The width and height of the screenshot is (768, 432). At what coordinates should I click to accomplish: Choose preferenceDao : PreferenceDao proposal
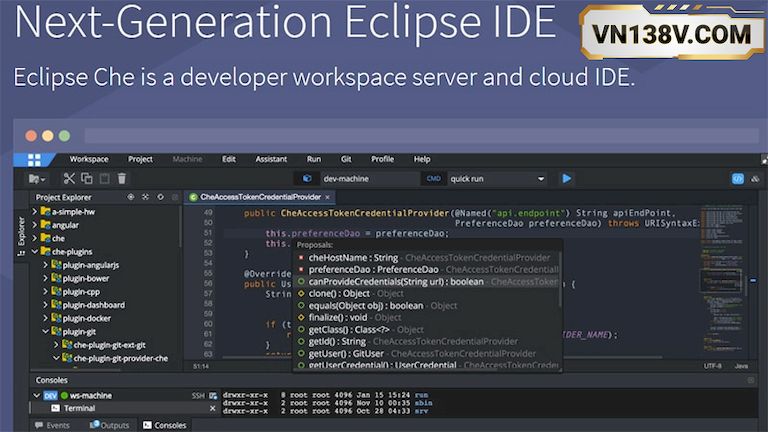[x=427, y=269]
